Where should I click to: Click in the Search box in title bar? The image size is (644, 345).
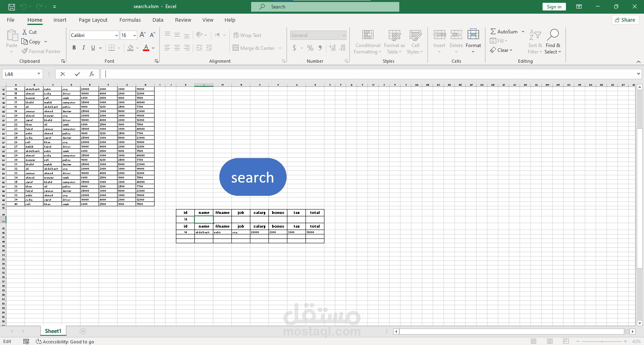coord(325,7)
